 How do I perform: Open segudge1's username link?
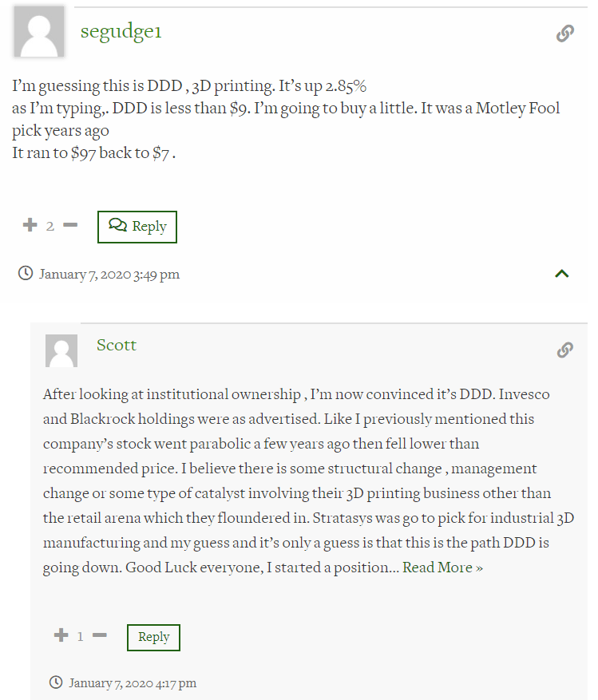(x=121, y=31)
